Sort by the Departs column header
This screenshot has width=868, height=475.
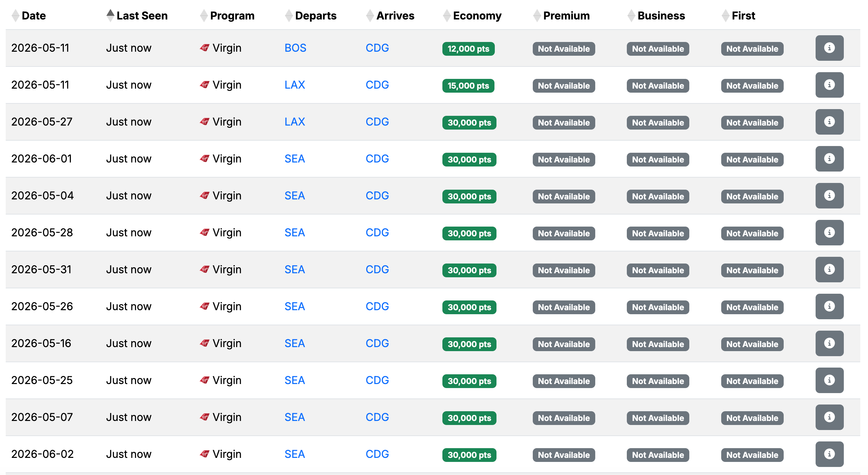point(315,16)
